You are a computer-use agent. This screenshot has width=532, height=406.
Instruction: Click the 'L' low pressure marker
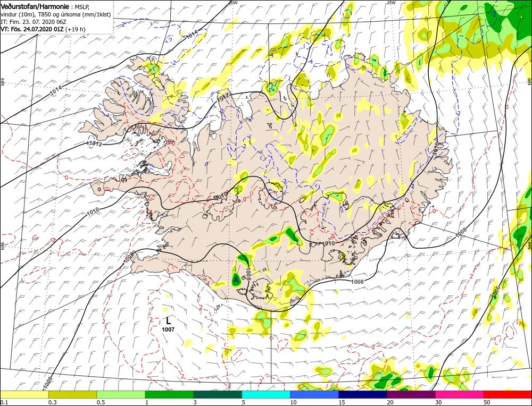click(168, 320)
